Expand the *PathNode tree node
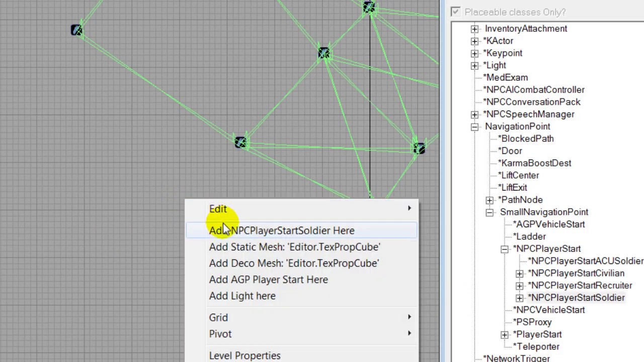The width and height of the screenshot is (644, 362). [x=490, y=200]
